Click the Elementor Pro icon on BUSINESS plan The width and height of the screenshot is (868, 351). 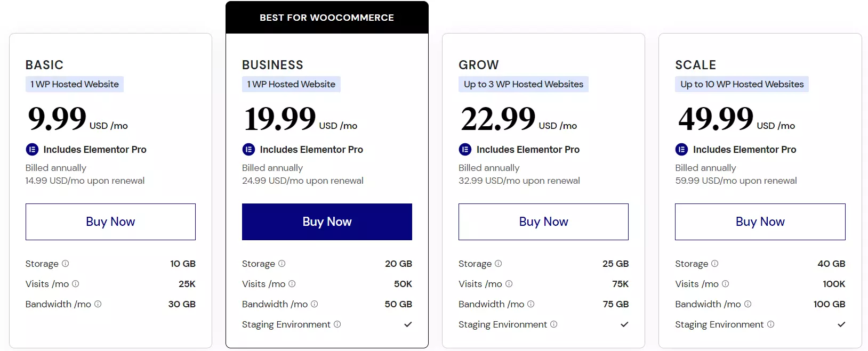[248, 150]
